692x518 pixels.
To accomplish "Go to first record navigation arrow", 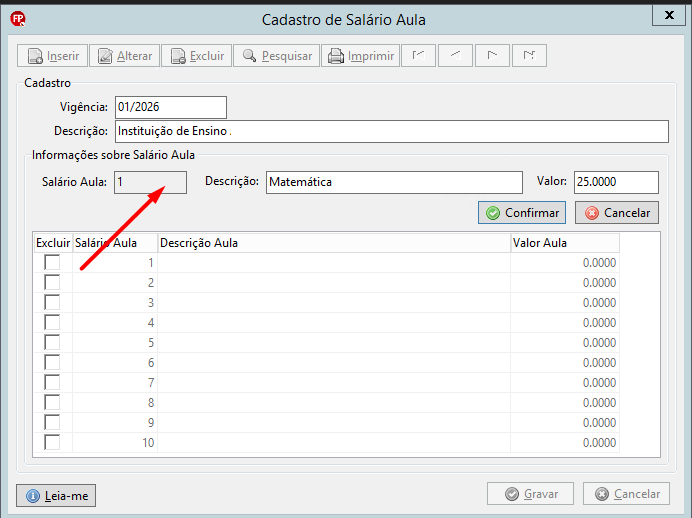I will click(418, 56).
